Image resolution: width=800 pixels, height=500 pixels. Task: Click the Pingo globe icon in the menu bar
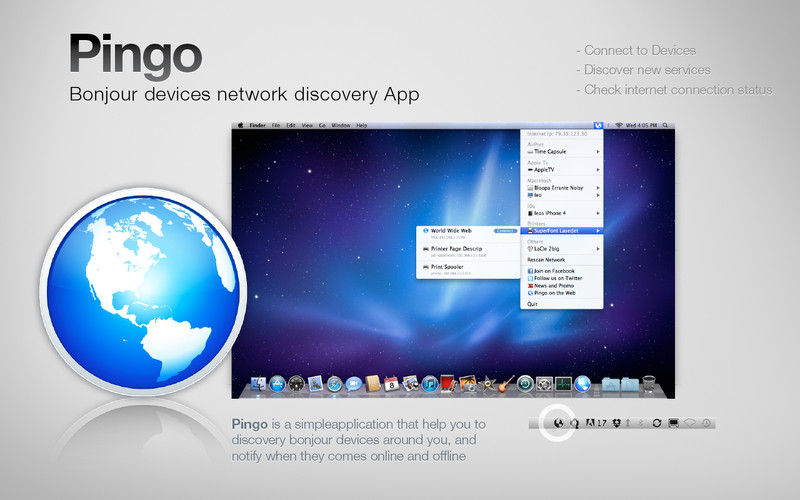point(598,125)
